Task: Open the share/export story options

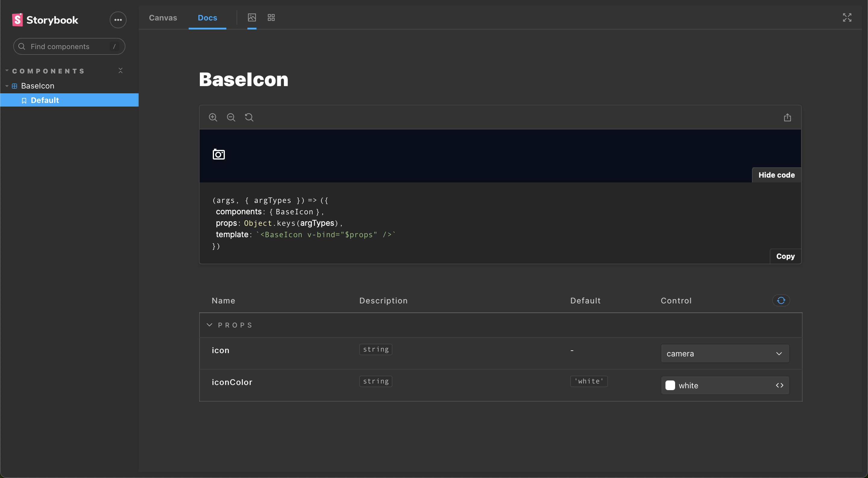Action: [x=788, y=117]
